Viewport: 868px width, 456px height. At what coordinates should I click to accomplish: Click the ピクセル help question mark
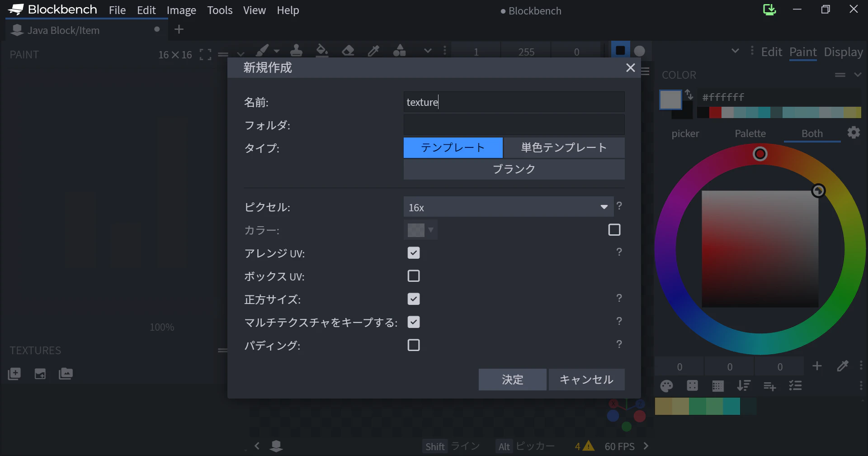click(x=619, y=206)
